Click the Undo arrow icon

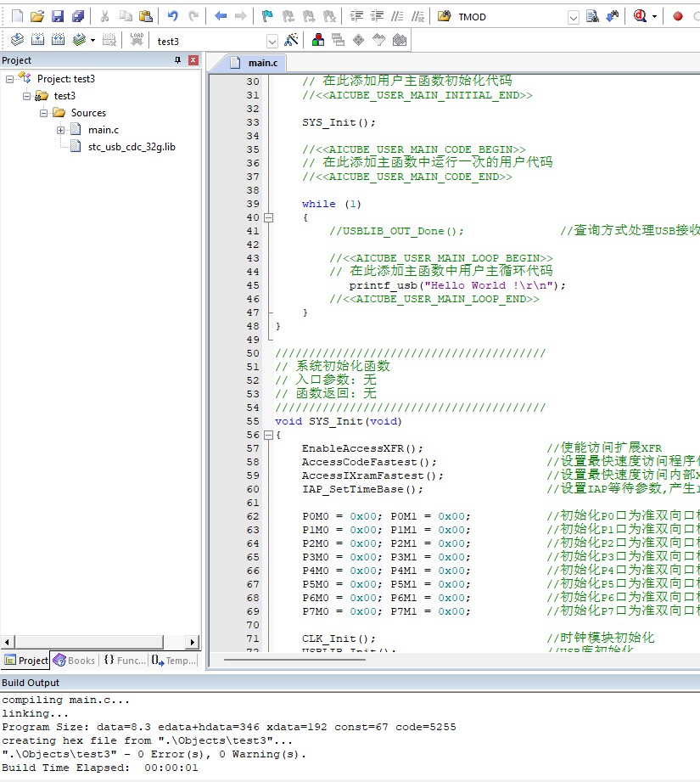[x=173, y=16]
